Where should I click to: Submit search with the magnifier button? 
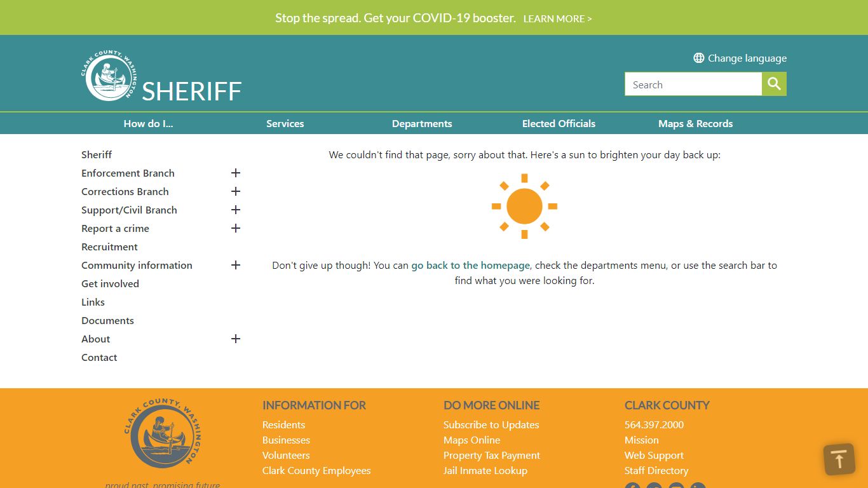point(774,84)
